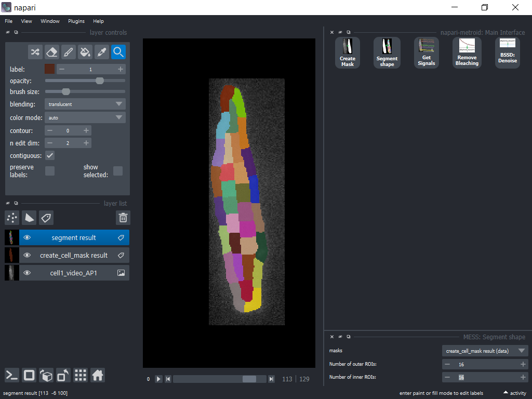
Task: Close the MESS: Segment shape panel
Action: pos(332,337)
